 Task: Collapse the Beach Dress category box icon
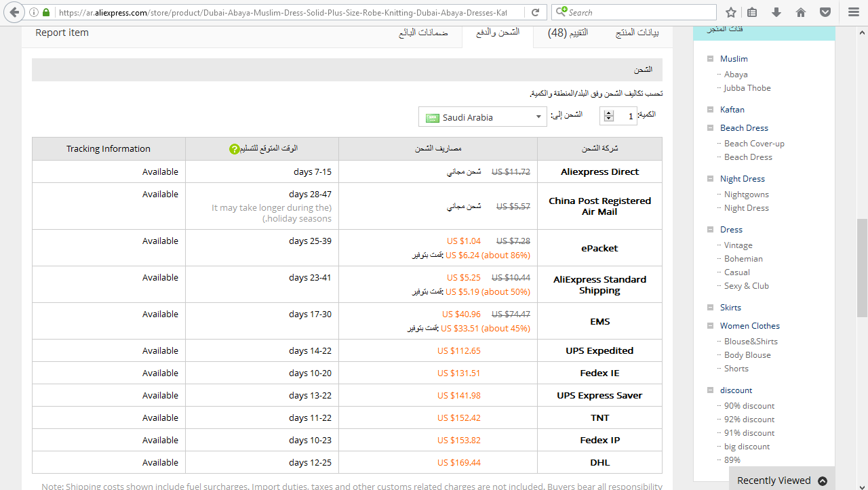click(x=710, y=128)
